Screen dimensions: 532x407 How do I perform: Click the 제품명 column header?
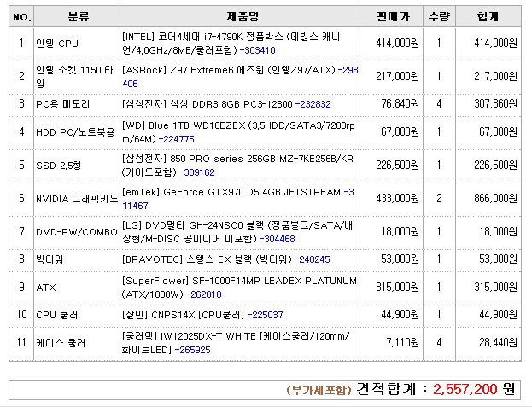pyautogui.click(x=243, y=16)
